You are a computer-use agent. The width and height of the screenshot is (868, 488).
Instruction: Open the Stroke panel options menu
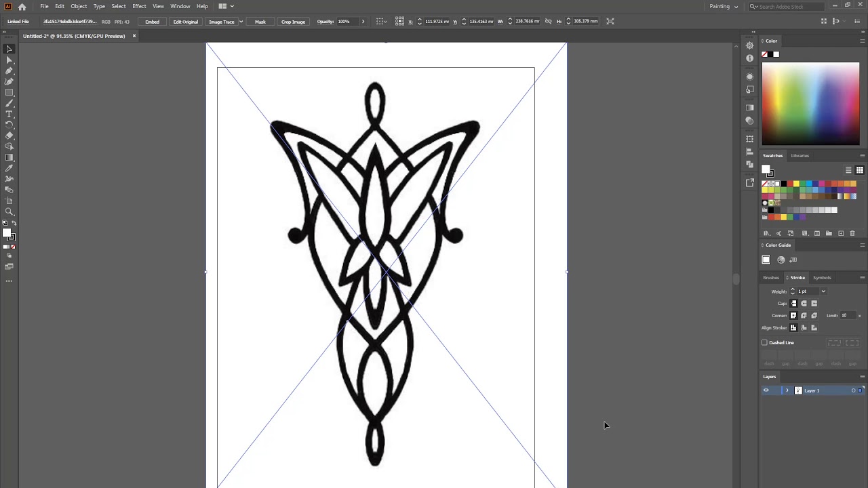(862, 278)
